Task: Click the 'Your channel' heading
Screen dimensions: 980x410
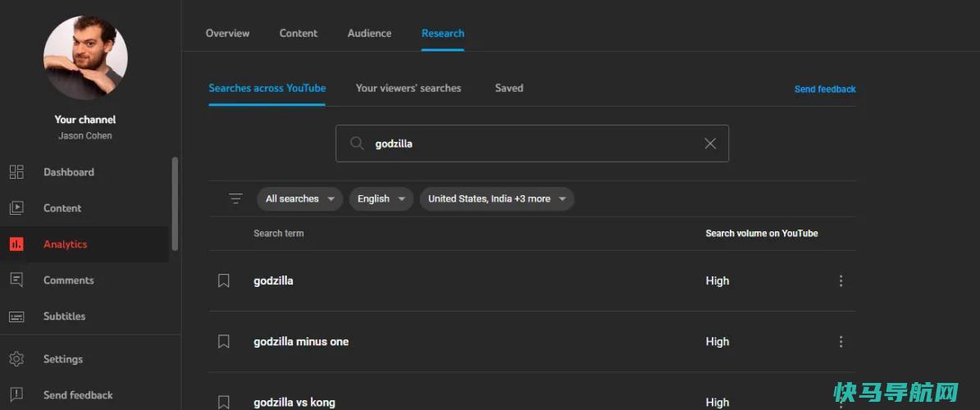Action: point(85,120)
